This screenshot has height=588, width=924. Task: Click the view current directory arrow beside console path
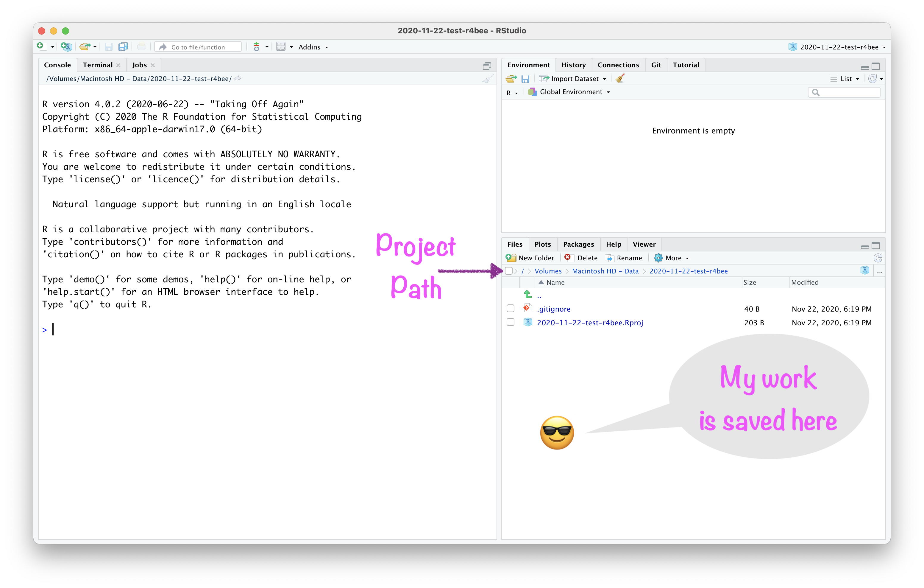pos(238,78)
